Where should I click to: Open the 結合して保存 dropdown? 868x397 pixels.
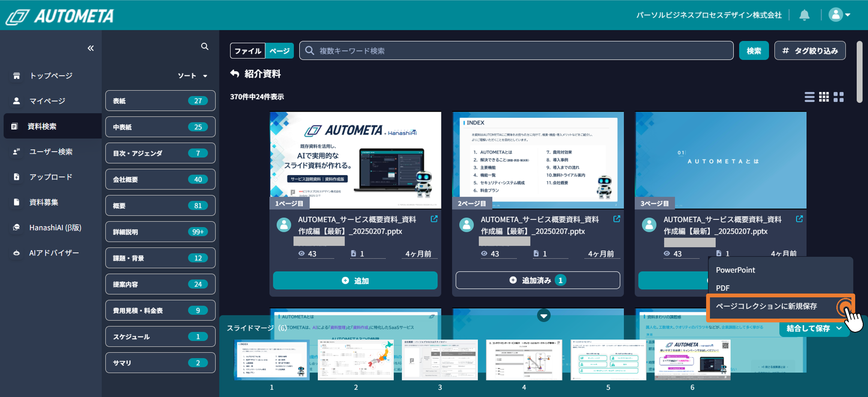[x=814, y=328]
